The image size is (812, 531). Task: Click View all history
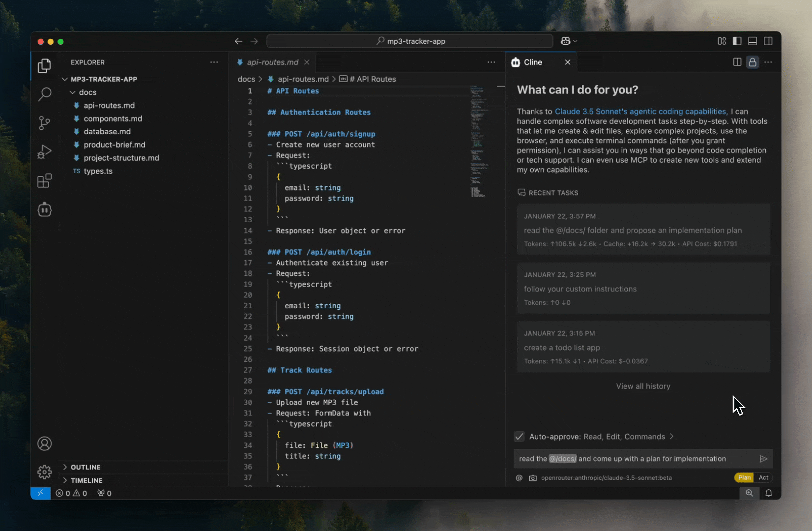pos(643,386)
